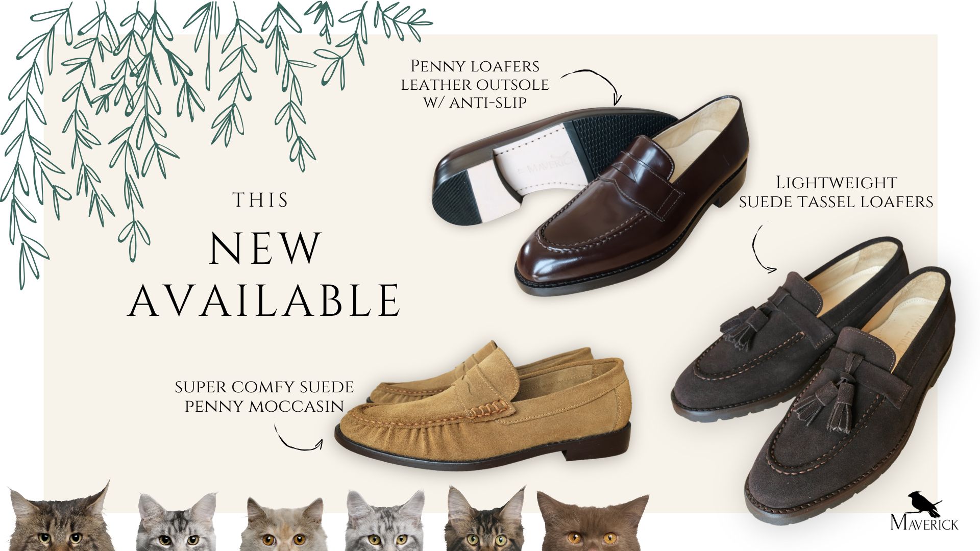Viewport: 980px width, 551px height.
Task: Click the fourth silver tabby cat
Action: [x=385, y=520]
